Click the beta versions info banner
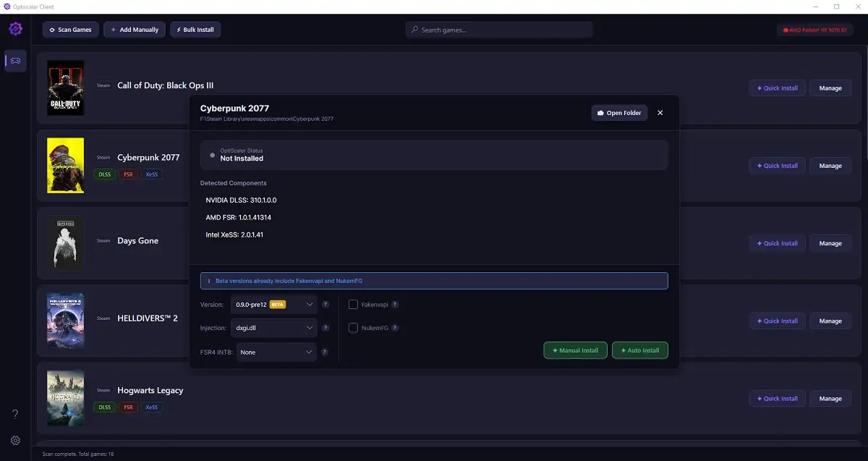The width and height of the screenshot is (868, 461). pyautogui.click(x=434, y=280)
